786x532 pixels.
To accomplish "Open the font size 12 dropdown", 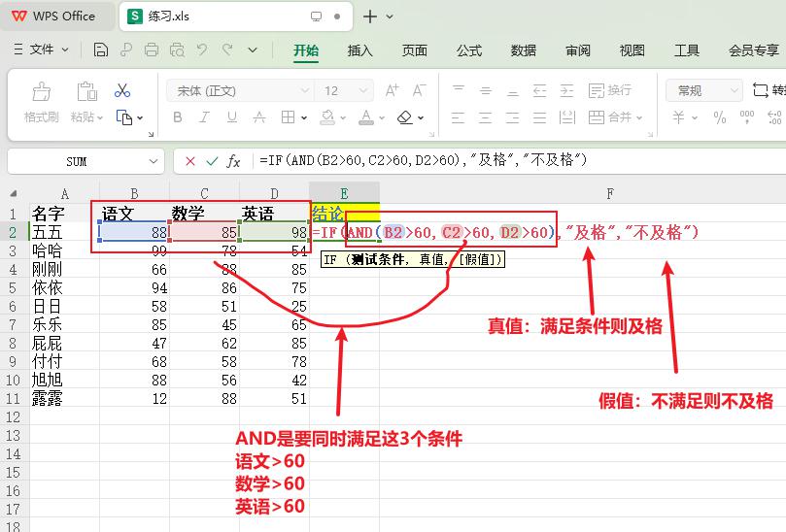I will [363, 90].
